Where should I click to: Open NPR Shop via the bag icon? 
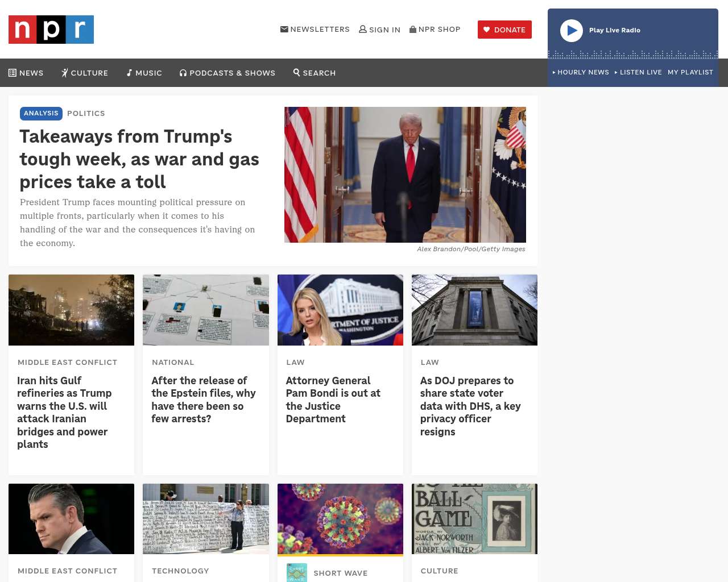pyautogui.click(x=413, y=29)
